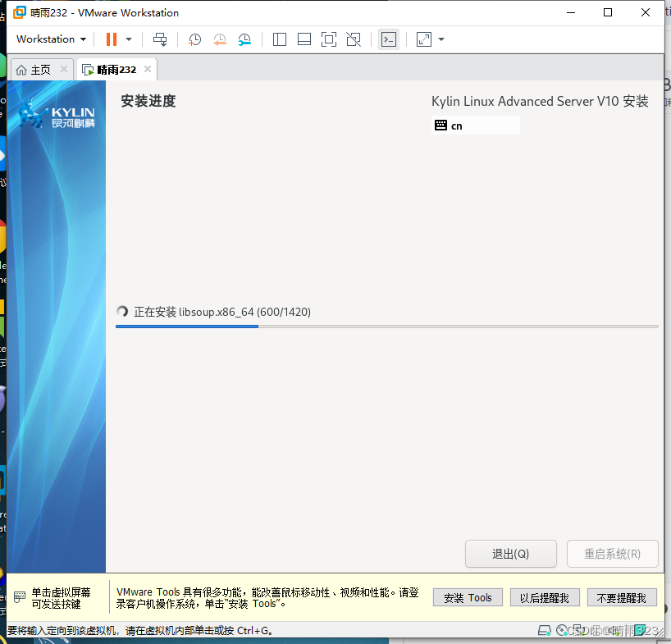Switch to Unity mode
This screenshot has height=644, width=671.
point(354,39)
